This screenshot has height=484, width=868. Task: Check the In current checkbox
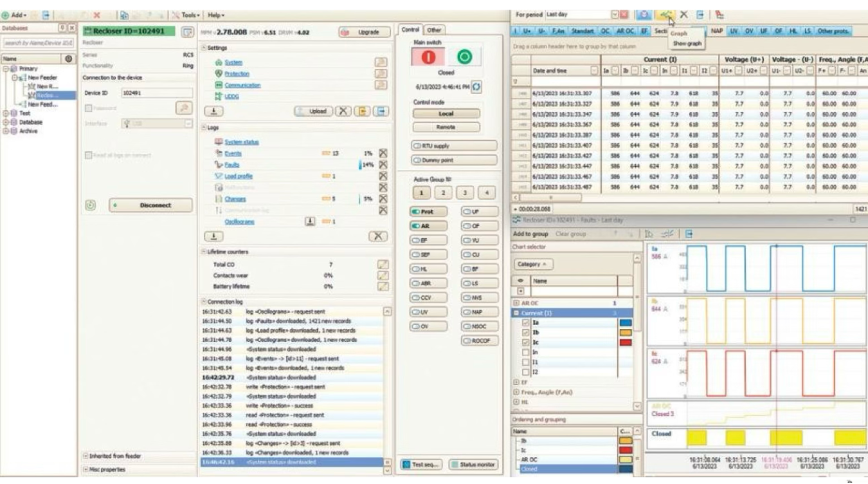pyautogui.click(x=525, y=353)
